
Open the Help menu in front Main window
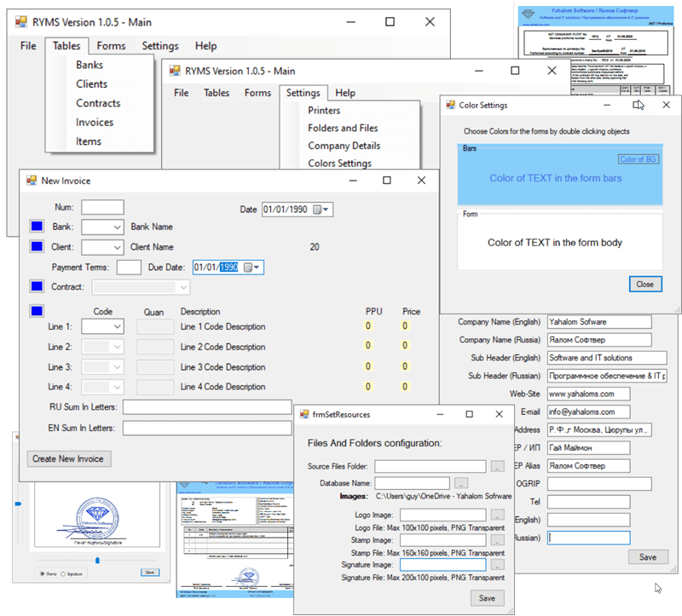tap(345, 93)
